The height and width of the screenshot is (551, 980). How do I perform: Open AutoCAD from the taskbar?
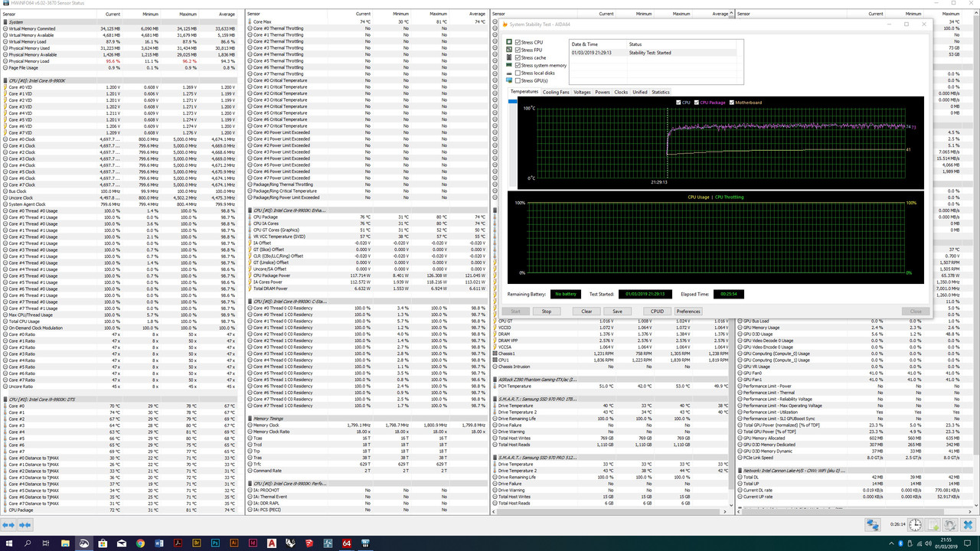point(271,543)
